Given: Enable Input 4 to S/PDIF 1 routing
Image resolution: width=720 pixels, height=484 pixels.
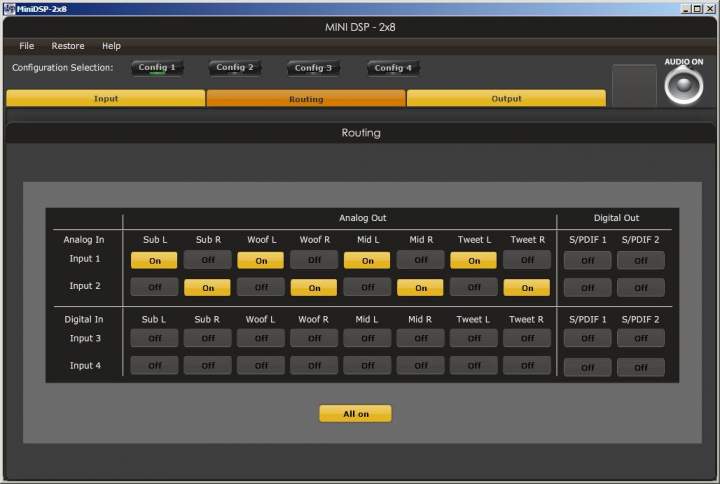Looking at the screenshot, I should (588, 367).
